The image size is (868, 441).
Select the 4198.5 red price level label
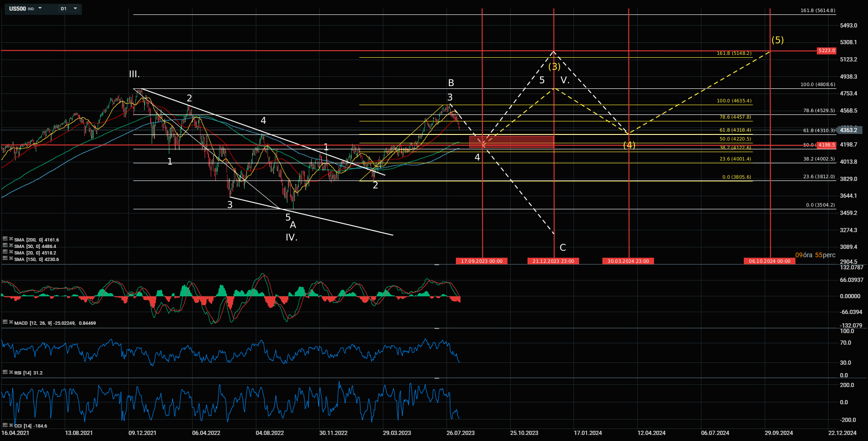pyautogui.click(x=827, y=145)
